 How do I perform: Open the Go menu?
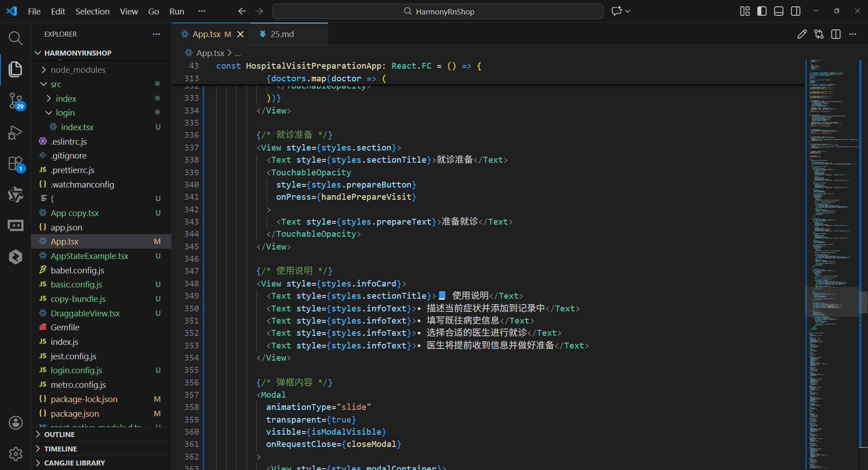(154, 11)
